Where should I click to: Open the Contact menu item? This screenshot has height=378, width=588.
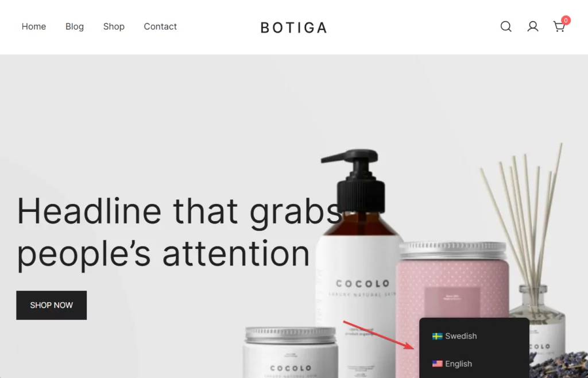pyautogui.click(x=160, y=26)
